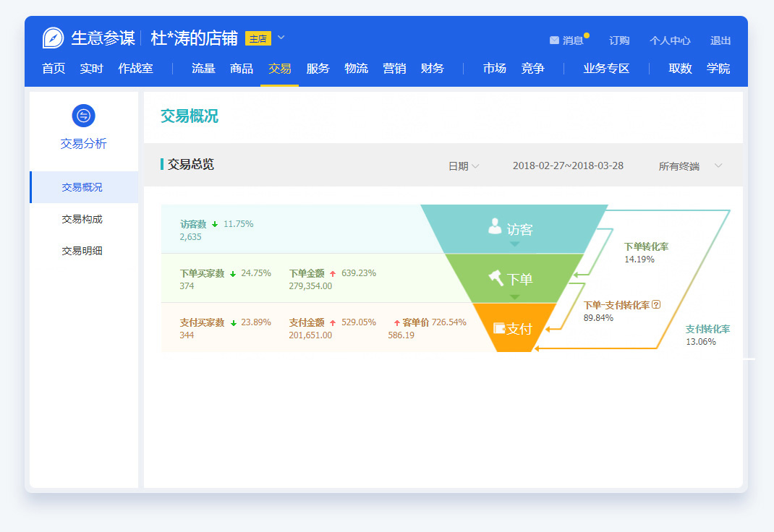The height and width of the screenshot is (532, 774).
Task: Switch to the 流量 tab
Action: [203, 69]
